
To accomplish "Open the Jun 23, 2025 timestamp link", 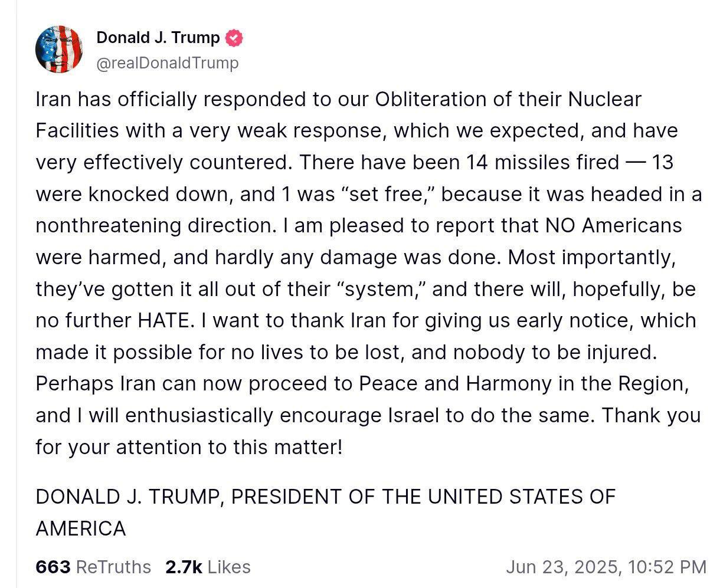I will [606, 567].
